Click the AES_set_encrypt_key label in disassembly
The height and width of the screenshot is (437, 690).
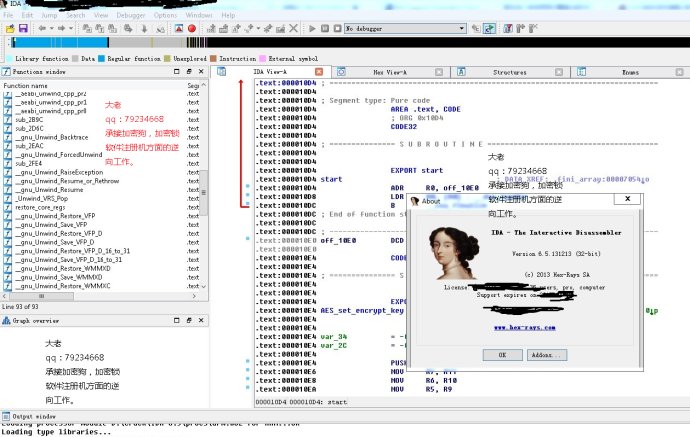coord(362,310)
